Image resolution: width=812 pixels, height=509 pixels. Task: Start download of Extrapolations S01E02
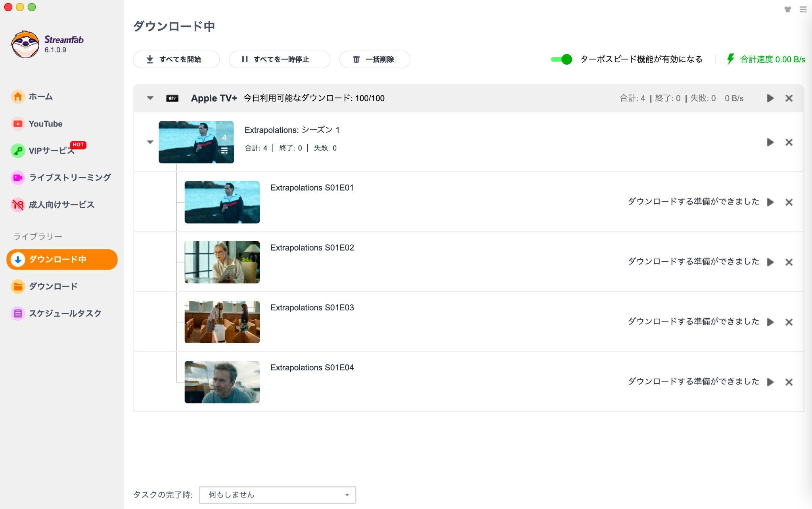[770, 262]
